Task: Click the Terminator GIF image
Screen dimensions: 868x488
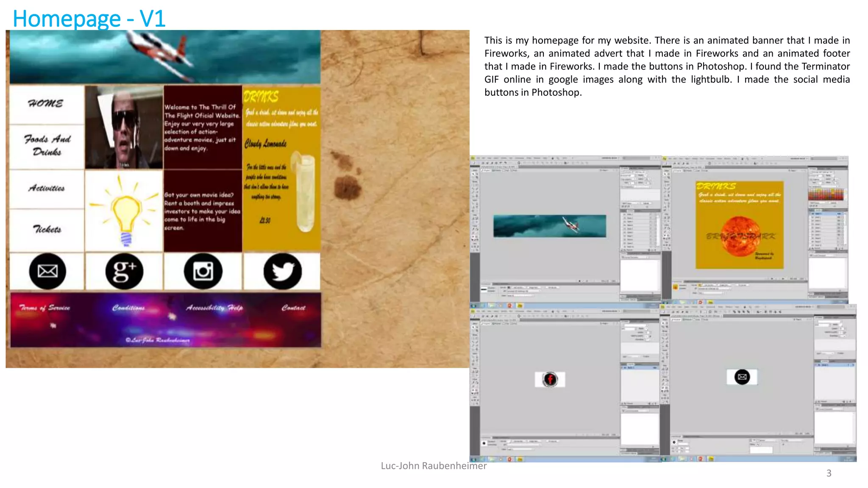Action: coord(124,127)
